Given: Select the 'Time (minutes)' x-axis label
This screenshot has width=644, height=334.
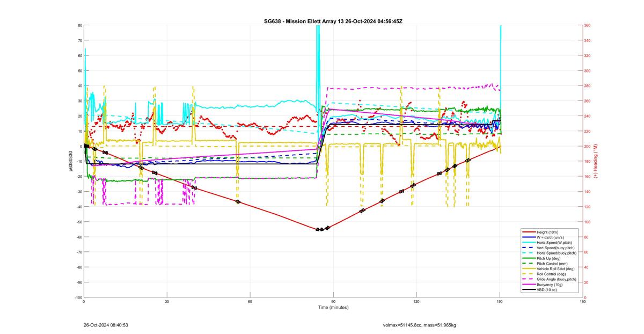Looking at the screenshot, I should click(x=333, y=308).
